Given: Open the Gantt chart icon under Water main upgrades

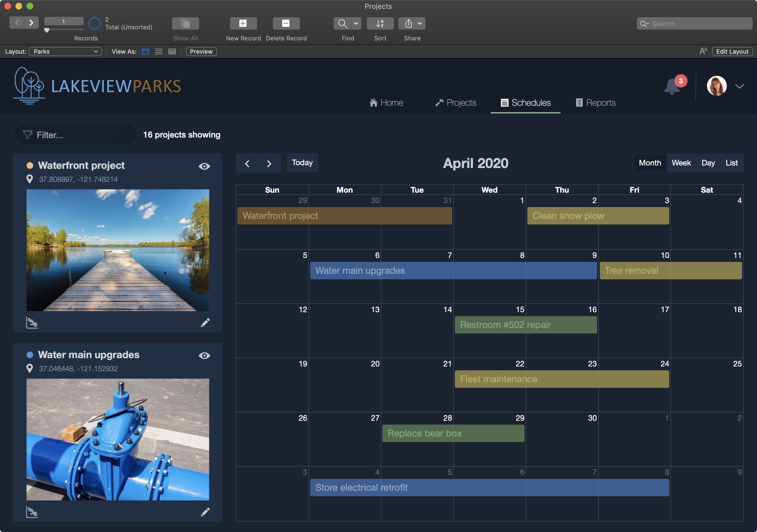Looking at the screenshot, I should (x=32, y=512).
